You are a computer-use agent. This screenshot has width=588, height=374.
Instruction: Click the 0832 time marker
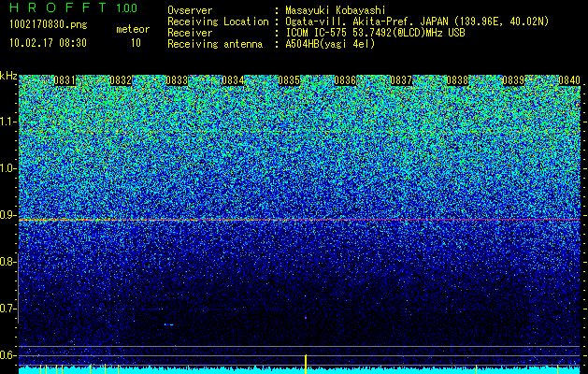pos(121,80)
